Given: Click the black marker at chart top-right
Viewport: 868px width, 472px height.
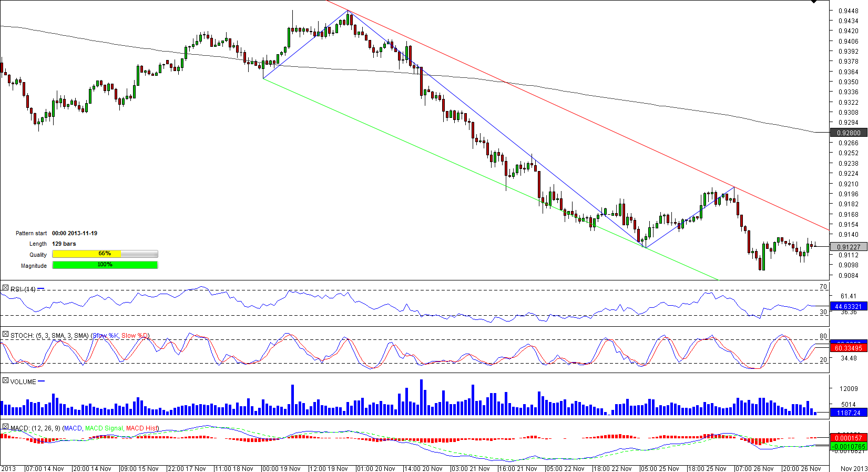Looking at the screenshot, I should pos(814,2).
